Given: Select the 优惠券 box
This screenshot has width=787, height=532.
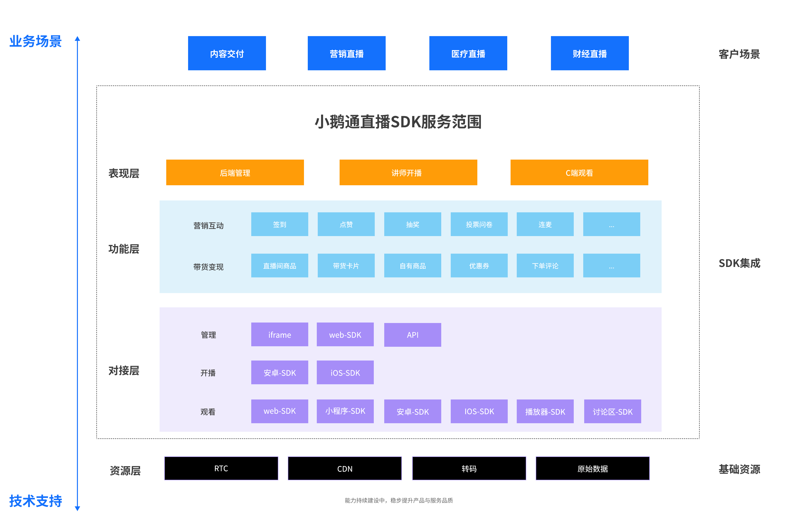Looking at the screenshot, I should [x=479, y=266].
